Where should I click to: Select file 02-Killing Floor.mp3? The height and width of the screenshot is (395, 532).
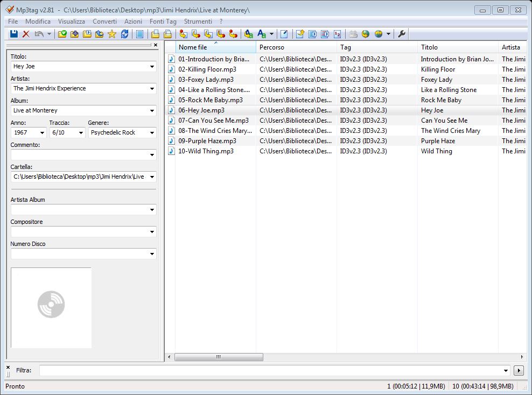click(207, 69)
